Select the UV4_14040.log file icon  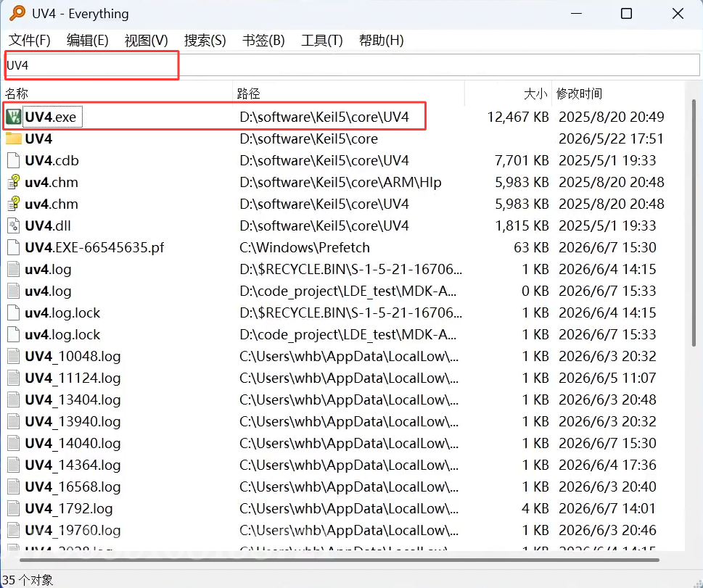click(x=14, y=443)
